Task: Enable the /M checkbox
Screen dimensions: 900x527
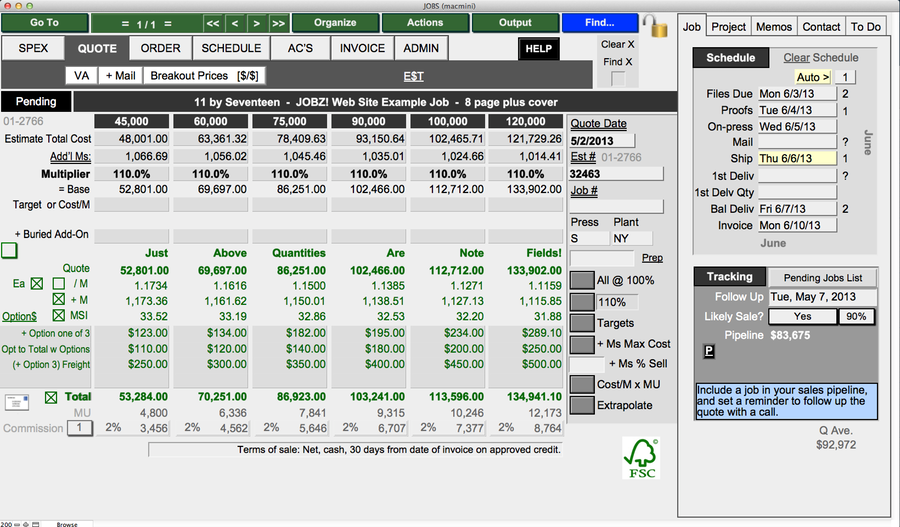Action: coord(59,284)
